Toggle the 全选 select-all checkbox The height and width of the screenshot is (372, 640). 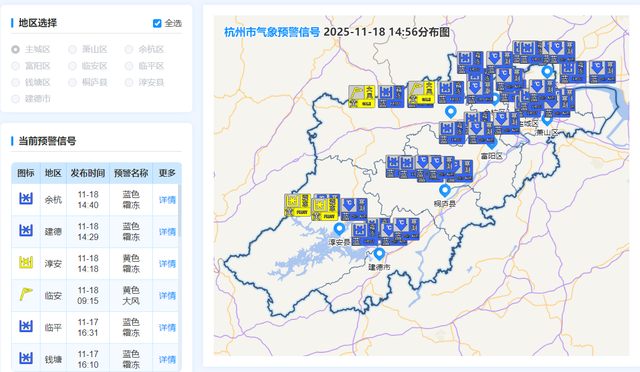[x=157, y=23]
